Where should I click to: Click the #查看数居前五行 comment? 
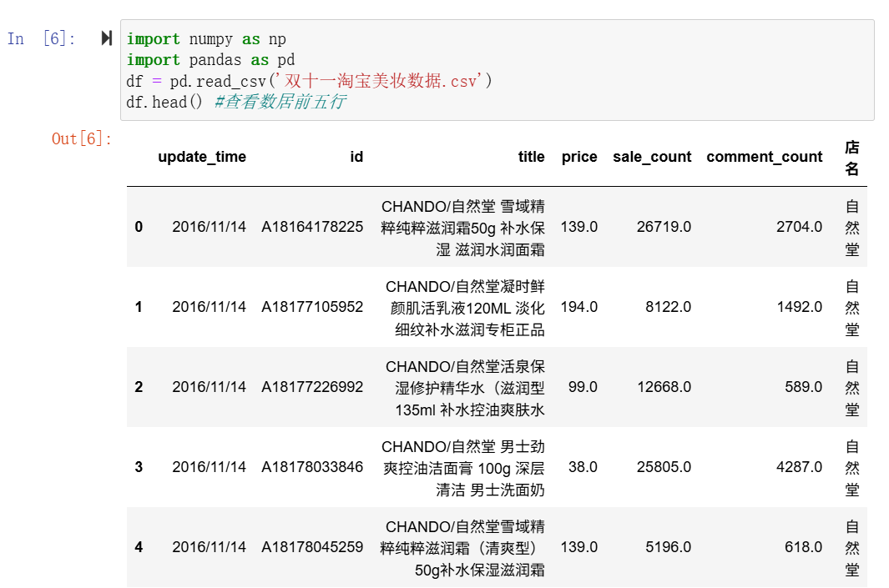pos(280,102)
